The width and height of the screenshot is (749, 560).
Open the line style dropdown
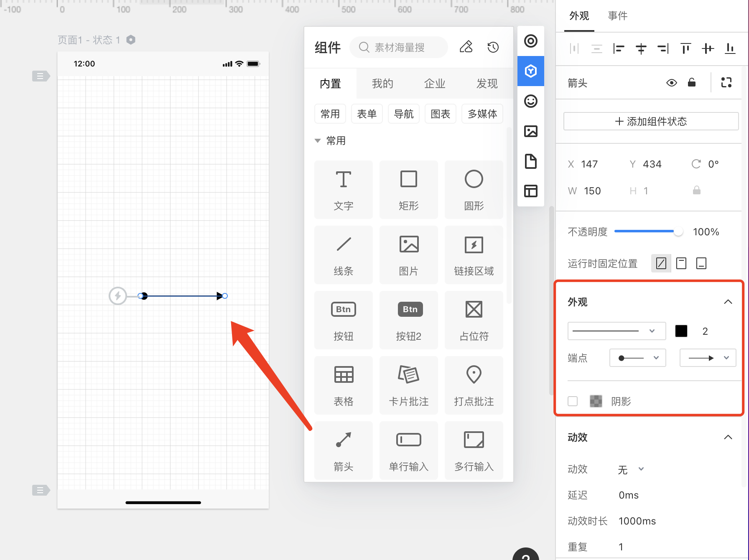(x=617, y=331)
